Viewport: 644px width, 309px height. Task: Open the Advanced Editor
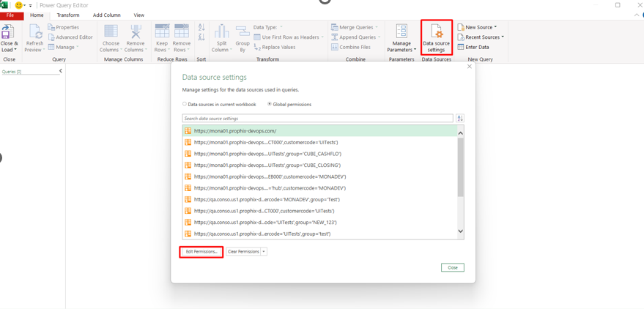pyautogui.click(x=70, y=37)
